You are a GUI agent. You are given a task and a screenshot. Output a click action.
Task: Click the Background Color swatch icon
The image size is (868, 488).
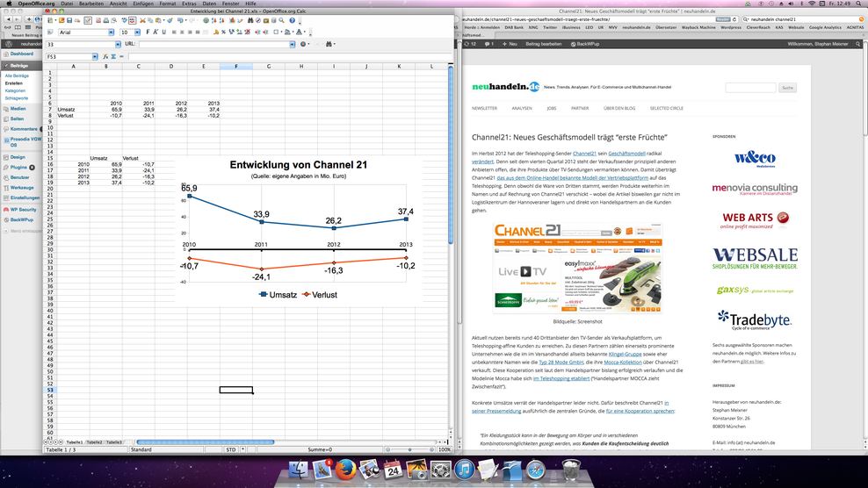[287, 32]
